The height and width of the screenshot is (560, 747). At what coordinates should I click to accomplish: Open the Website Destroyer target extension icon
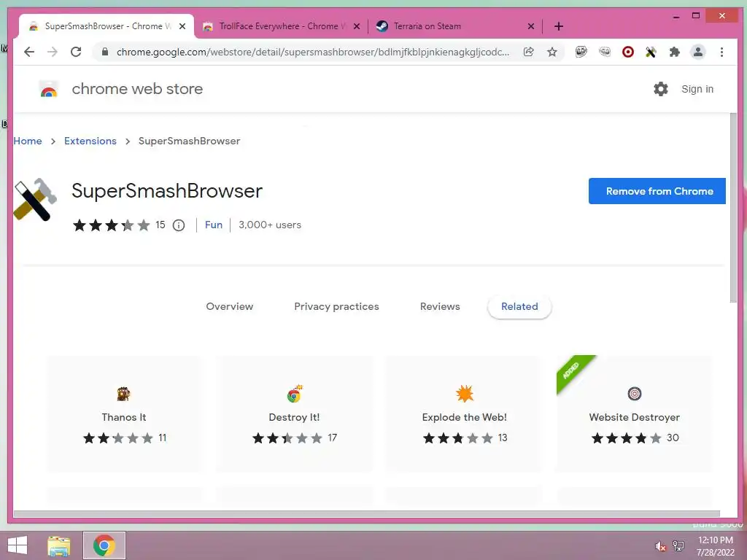628,52
